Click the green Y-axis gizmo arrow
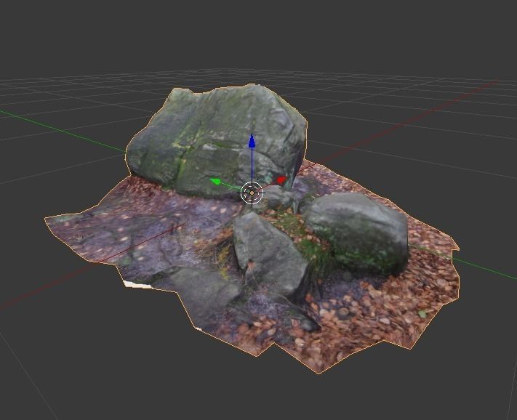 coord(216,182)
